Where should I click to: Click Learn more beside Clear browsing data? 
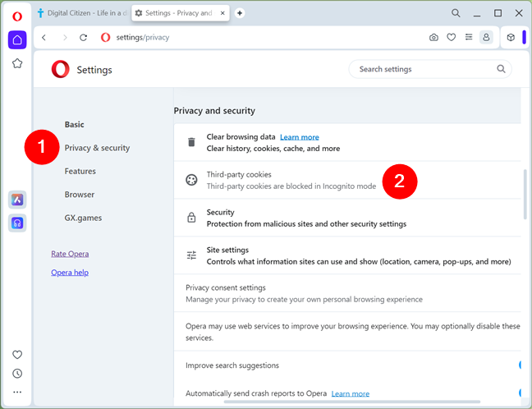pyautogui.click(x=299, y=137)
